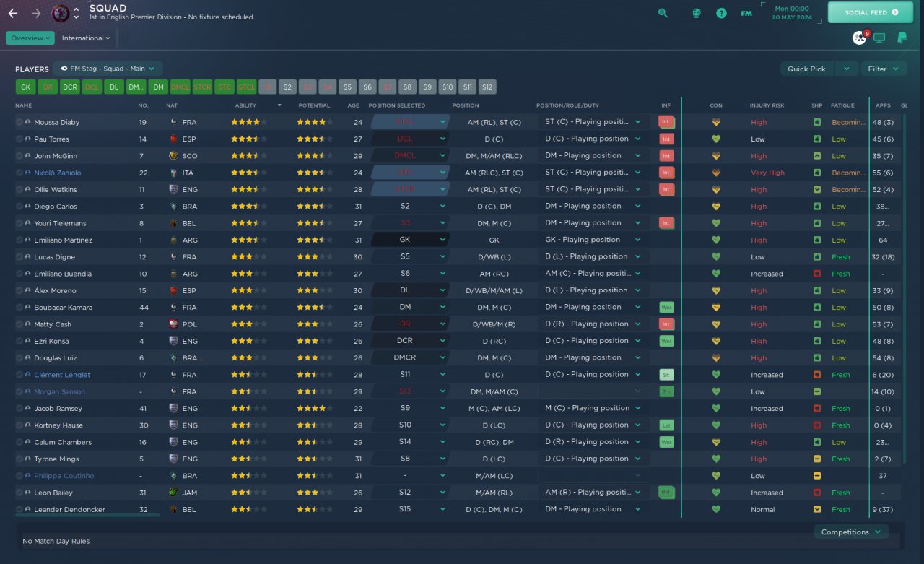
Task: Open the Competitions dropdown
Action: pyautogui.click(x=851, y=532)
